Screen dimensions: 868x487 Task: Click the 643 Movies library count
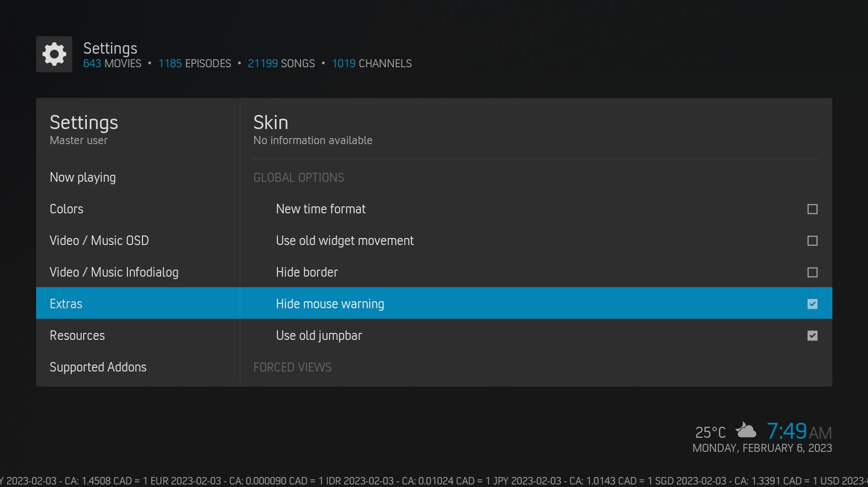[x=112, y=64]
